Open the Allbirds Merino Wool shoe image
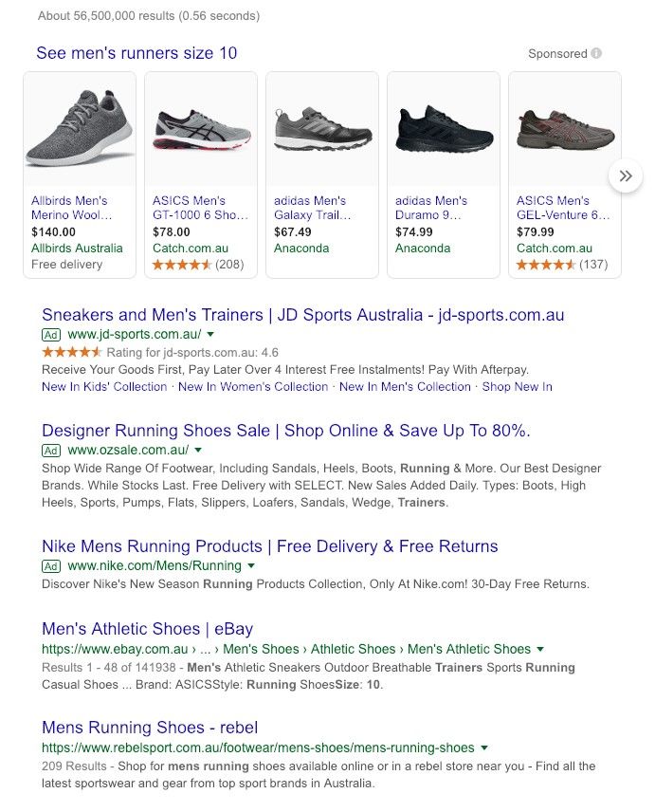 (x=80, y=129)
